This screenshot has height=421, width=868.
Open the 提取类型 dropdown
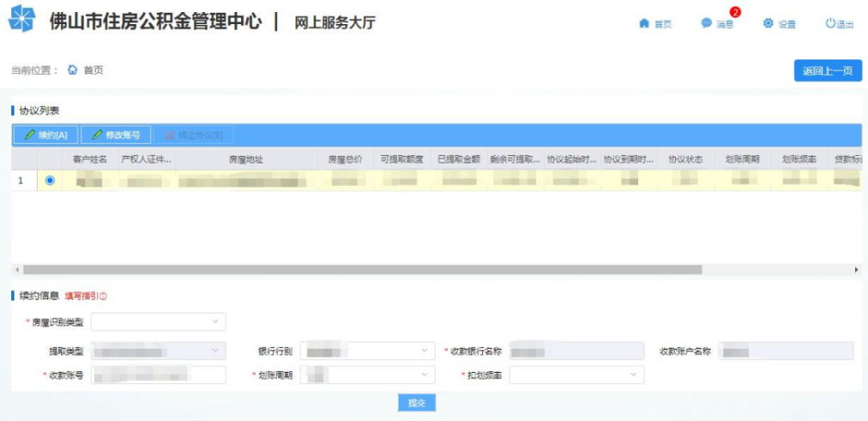point(158,350)
